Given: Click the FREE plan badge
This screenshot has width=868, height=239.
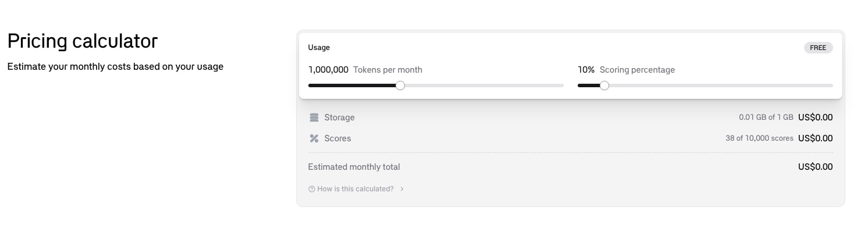Looking at the screenshot, I should click(818, 48).
